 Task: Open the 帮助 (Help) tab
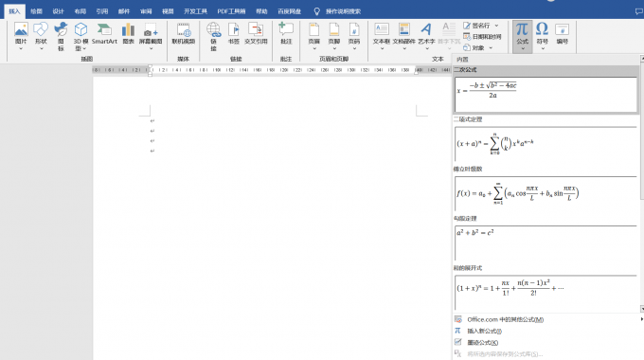coord(261,11)
